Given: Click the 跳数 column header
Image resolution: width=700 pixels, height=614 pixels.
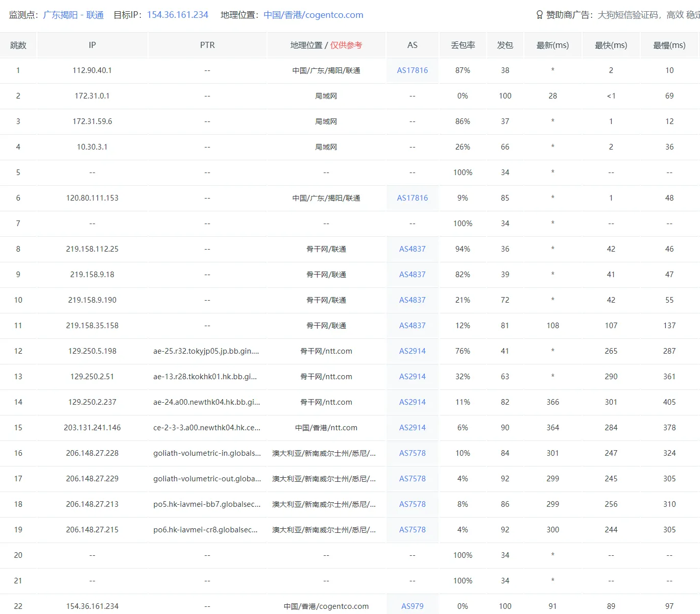Looking at the screenshot, I should click(18, 45).
